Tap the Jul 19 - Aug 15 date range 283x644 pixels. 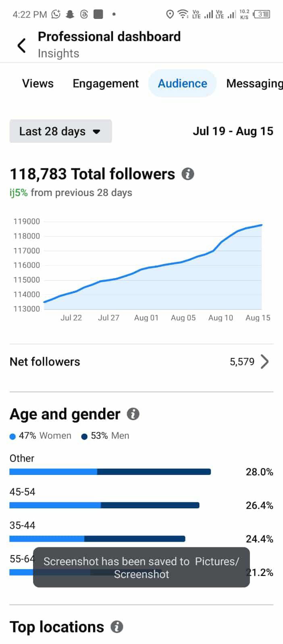(233, 131)
